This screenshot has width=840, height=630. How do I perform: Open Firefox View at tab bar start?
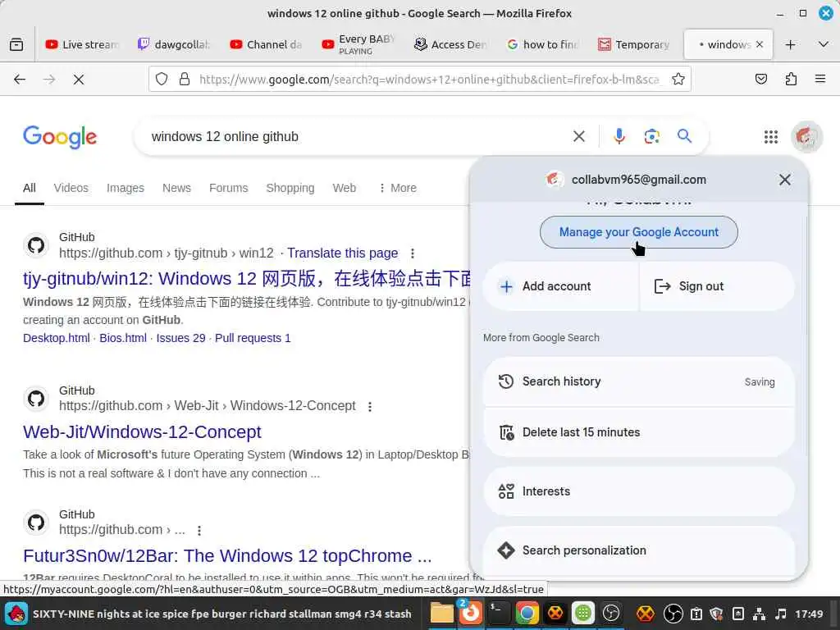(16, 44)
